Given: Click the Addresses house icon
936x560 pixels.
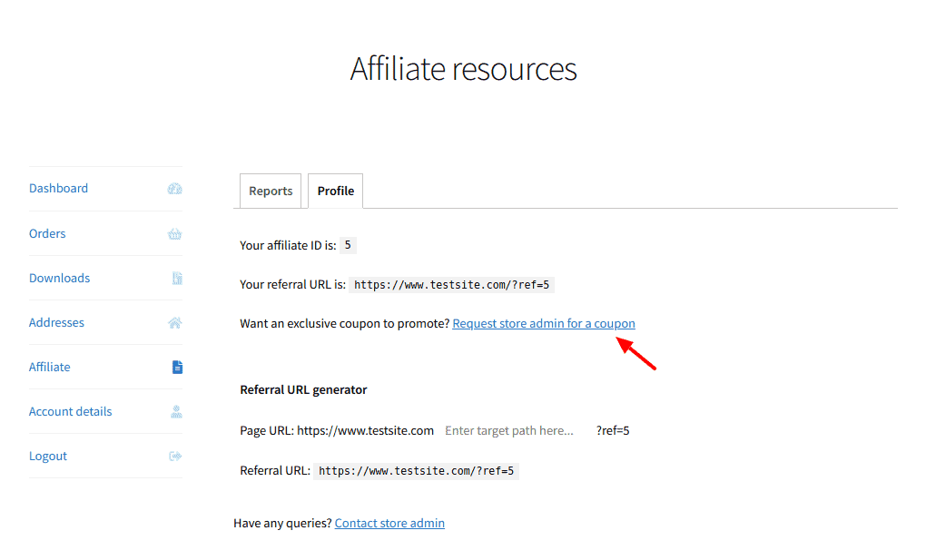Looking at the screenshot, I should 175,323.
